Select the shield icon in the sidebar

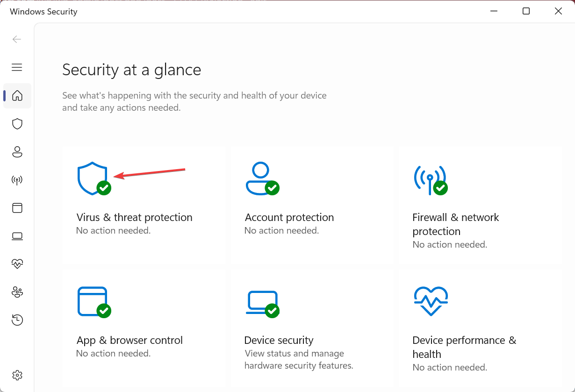[17, 124]
